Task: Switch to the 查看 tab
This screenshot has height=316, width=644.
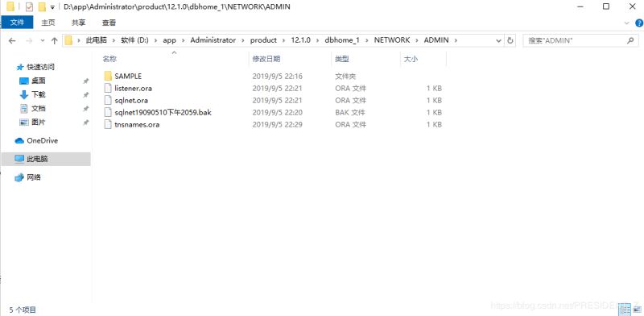Action: (x=109, y=23)
